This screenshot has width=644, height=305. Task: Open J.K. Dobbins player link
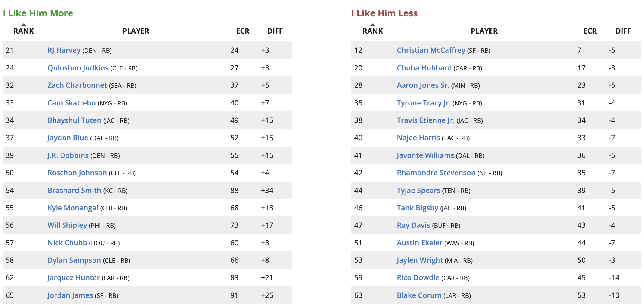tap(68, 155)
